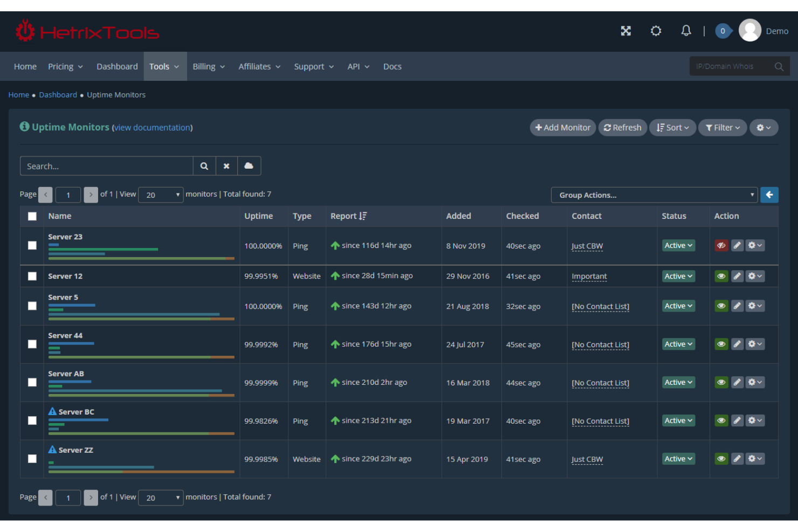
Task: Open the Tools menu
Action: (161, 66)
